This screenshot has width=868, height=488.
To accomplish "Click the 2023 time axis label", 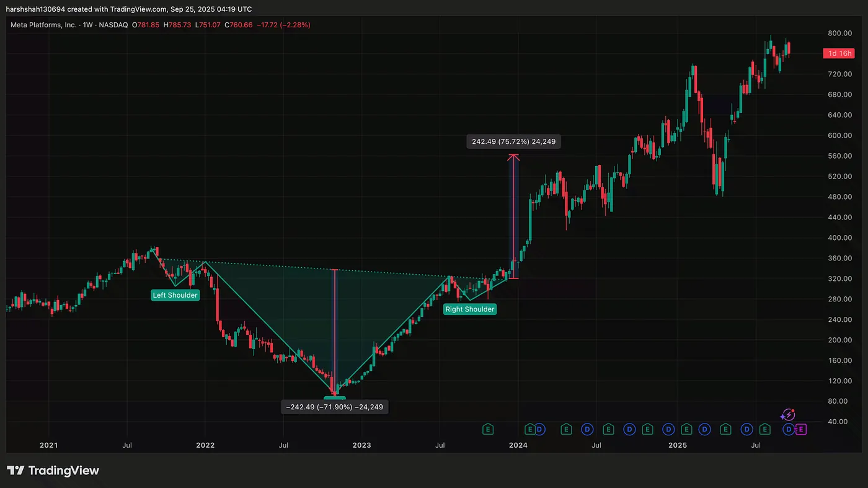I will click(361, 445).
